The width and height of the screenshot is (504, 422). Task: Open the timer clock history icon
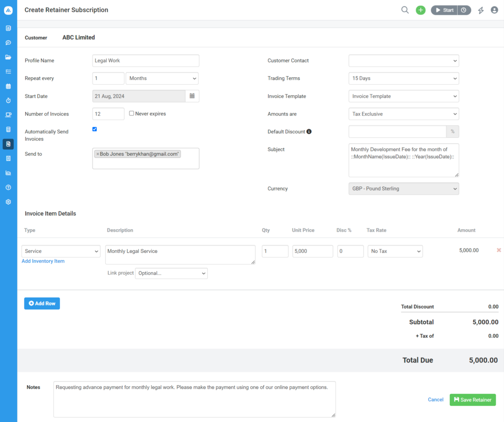464,10
